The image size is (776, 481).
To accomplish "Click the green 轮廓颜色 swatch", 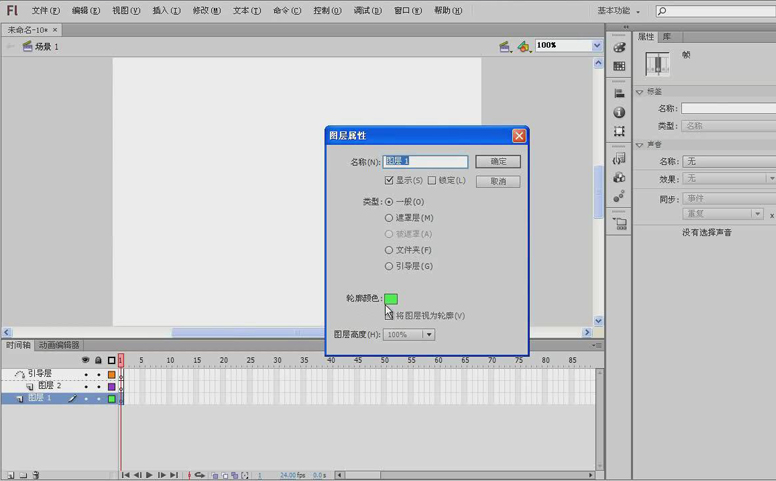I will pyautogui.click(x=391, y=299).
